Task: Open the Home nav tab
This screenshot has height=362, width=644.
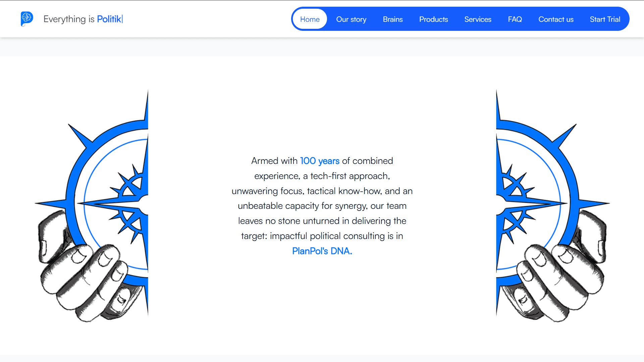Action: coord(310,19)
